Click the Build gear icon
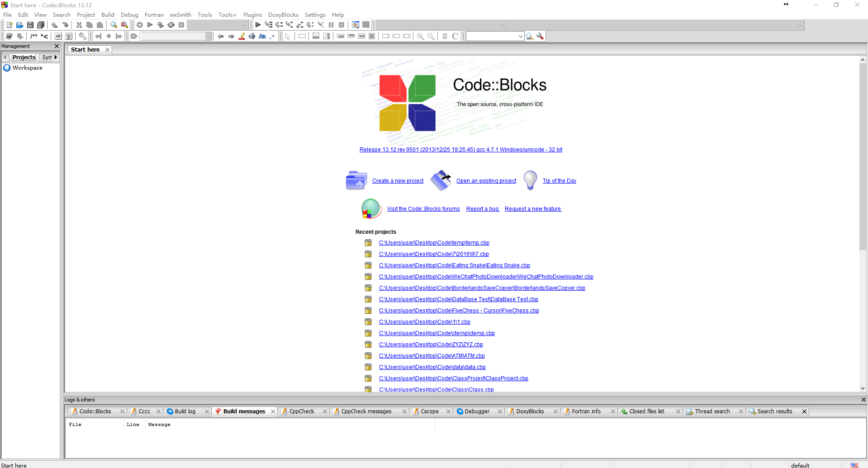 140,25
